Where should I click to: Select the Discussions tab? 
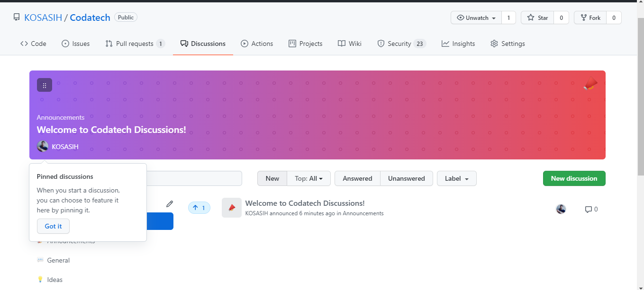[x=203, y=44]
